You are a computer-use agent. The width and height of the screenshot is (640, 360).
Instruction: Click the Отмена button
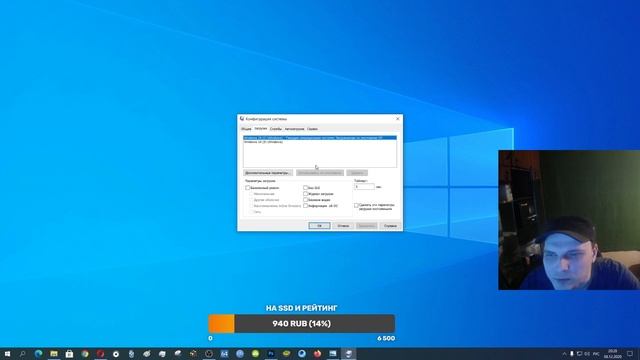[x=343, y=226]
